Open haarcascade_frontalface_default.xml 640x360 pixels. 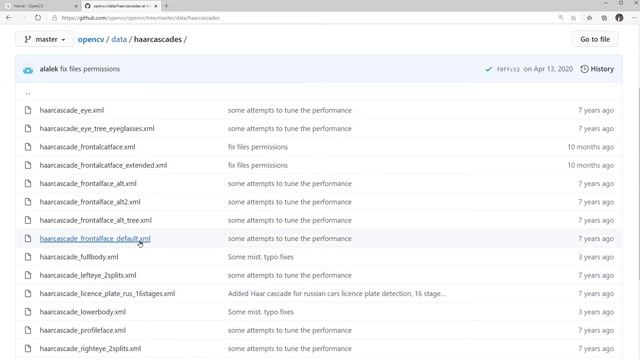tap(95, 239)
